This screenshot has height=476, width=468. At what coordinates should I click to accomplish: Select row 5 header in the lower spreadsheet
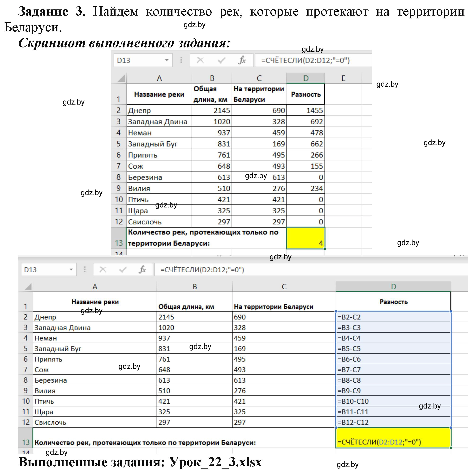26,348
